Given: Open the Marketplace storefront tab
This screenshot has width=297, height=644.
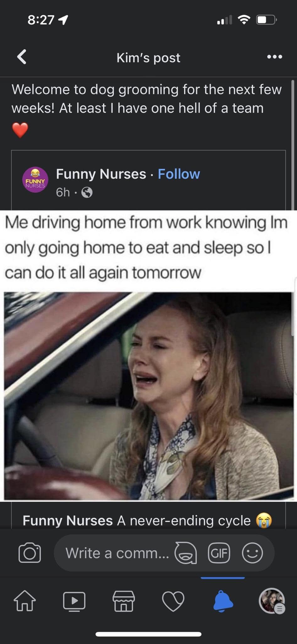Looking at the screenshot, I should click(x=124, y=601).
